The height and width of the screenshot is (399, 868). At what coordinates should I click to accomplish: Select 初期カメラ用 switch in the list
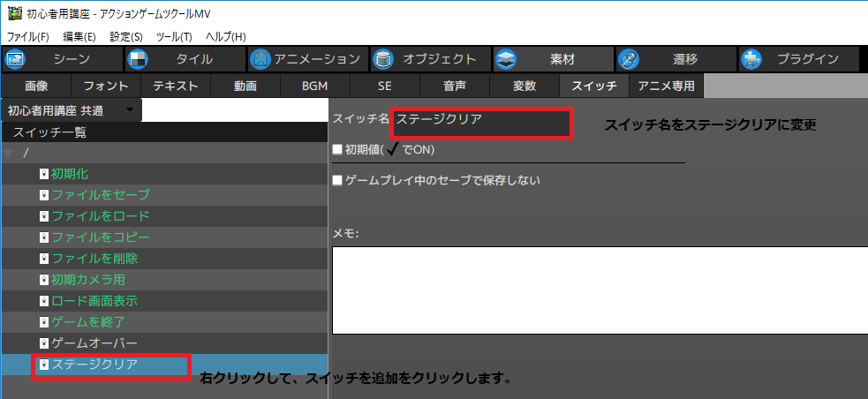coord(164,280)
